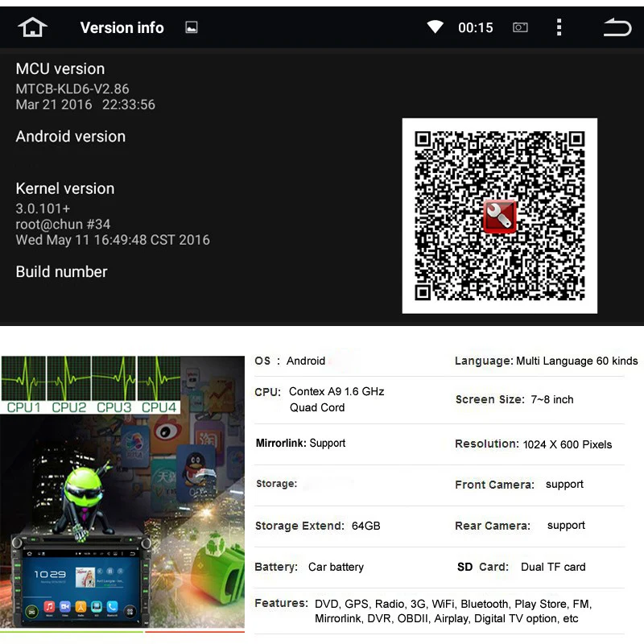Viewport: 644px width, 644px height.
Task: Open the three-dot overflow menu
Action: click(x=559, y=27)
